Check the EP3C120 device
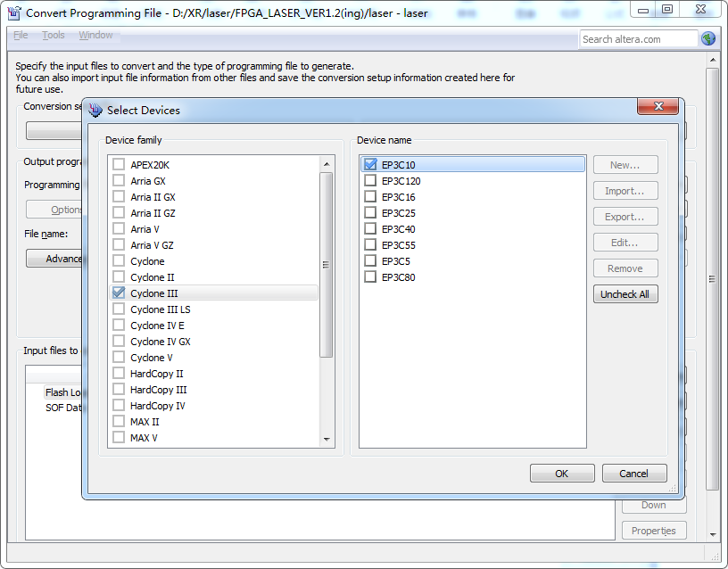The width and height of the screenshot is (728, 569). (x=370, y=180)
